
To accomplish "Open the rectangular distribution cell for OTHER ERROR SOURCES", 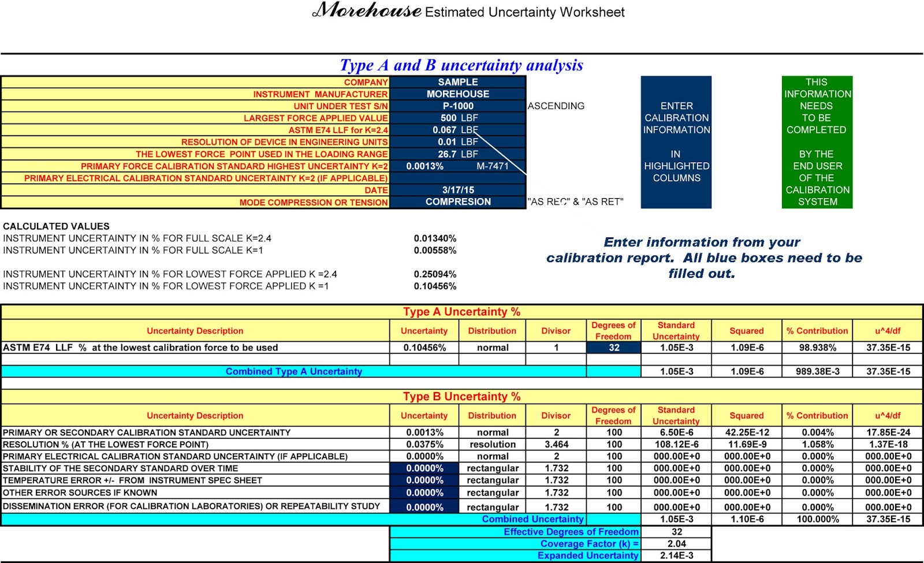I will point(492,493).
